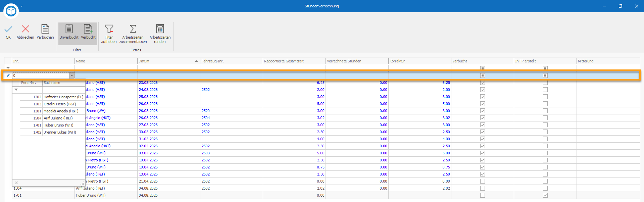
Task: Click the OK checkmark icon
Action: (x=8, y=29)
